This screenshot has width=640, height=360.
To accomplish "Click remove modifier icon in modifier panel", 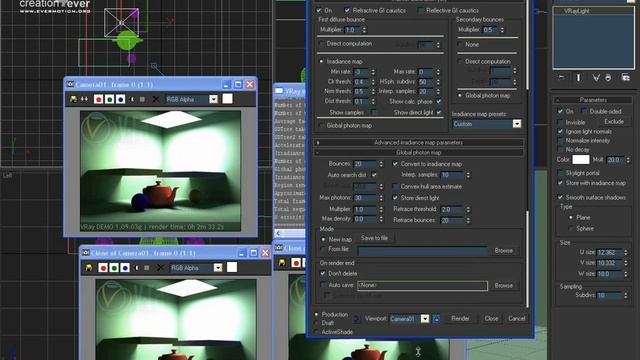I will pyautogui.click(x=608, y=77).
